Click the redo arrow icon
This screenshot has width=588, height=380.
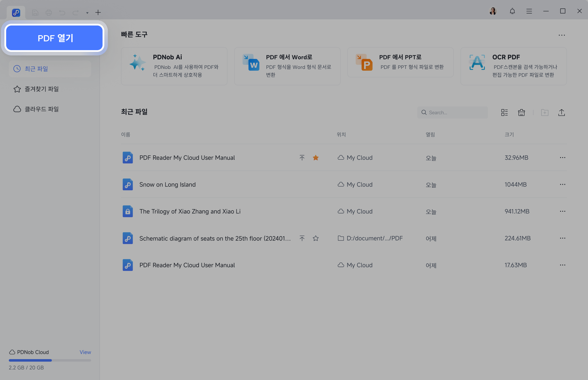(76, 13)
